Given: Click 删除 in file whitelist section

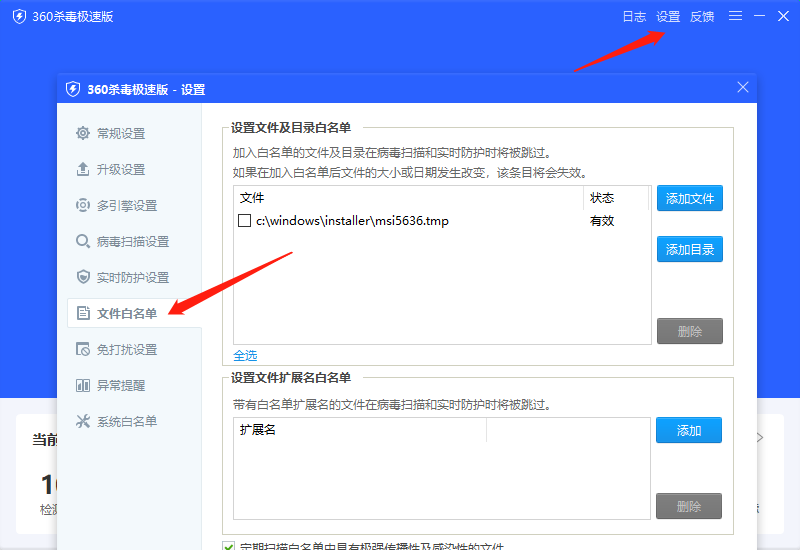Looking at the screenshot, I should coord(690,331).
